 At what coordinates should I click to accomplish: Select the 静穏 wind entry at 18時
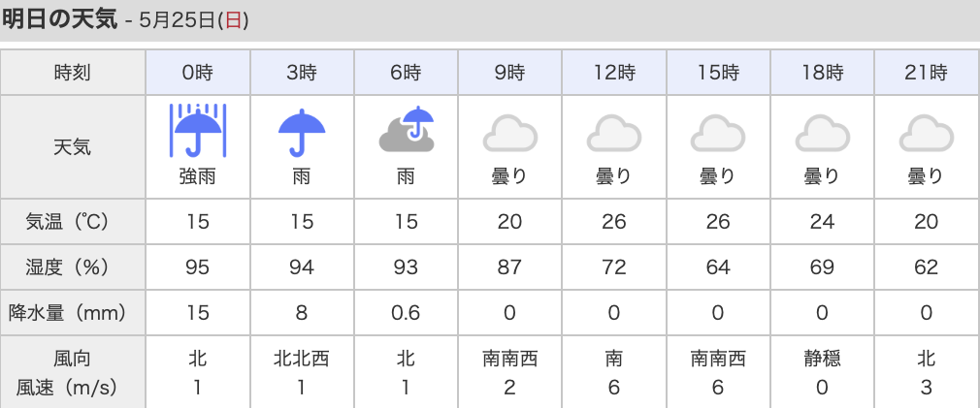pyautogui.click(x=822, y=359)
